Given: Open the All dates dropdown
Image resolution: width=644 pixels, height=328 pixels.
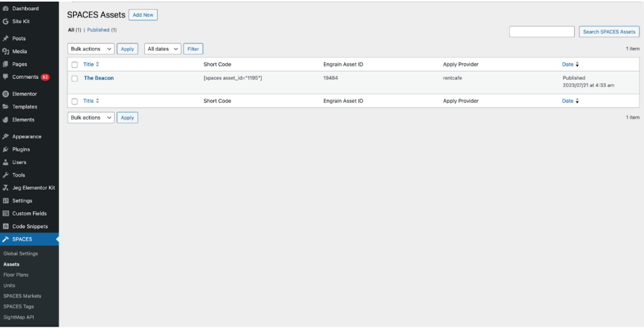Looking at the screenshot, I should (163, 49).
